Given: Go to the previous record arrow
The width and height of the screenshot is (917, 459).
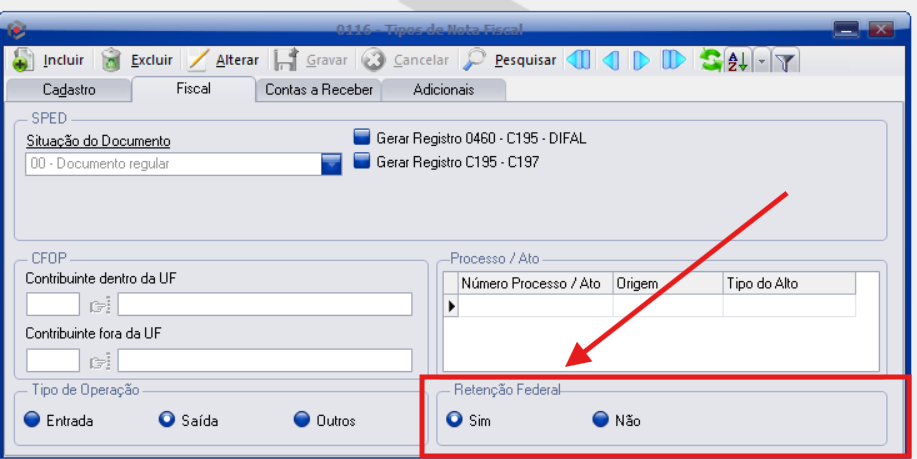Looking at the screenshot, I should pos(611,60).
